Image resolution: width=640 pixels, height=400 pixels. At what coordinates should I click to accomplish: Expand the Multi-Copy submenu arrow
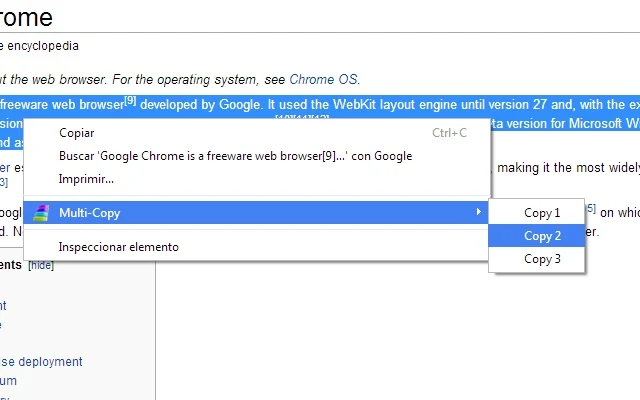(x=478, y=212)
